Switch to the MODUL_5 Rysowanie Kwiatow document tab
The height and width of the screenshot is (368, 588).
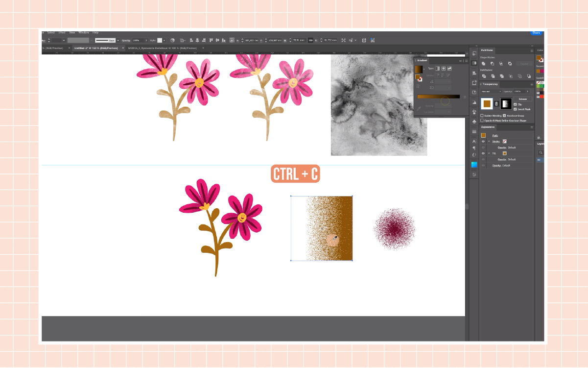(163, 48)
